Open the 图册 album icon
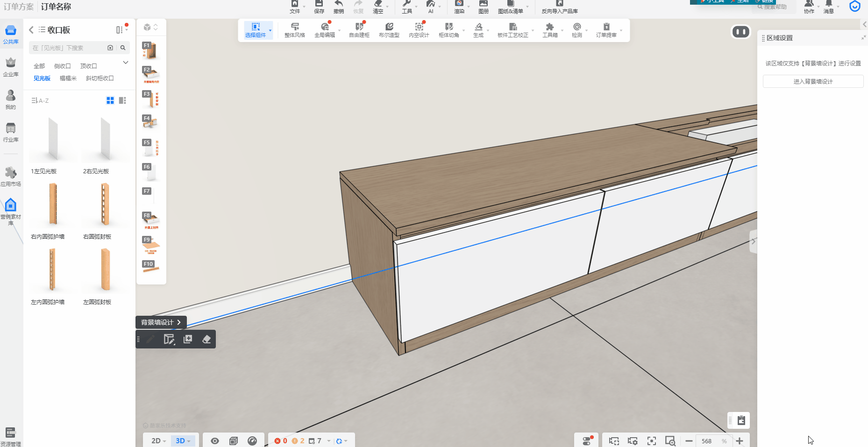Viewport: 868px width, 447px height. click(484, 7)
